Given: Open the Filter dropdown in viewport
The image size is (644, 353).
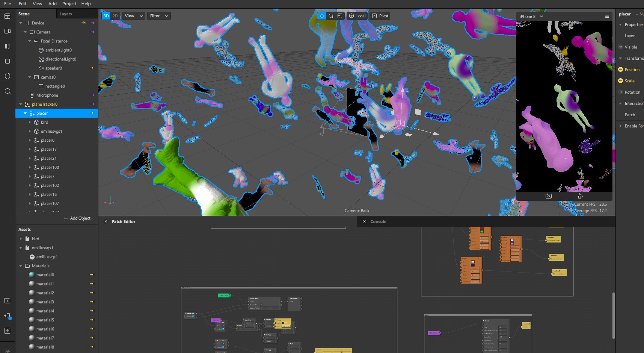Looking at the screenshot, I should tap(159, 16).
